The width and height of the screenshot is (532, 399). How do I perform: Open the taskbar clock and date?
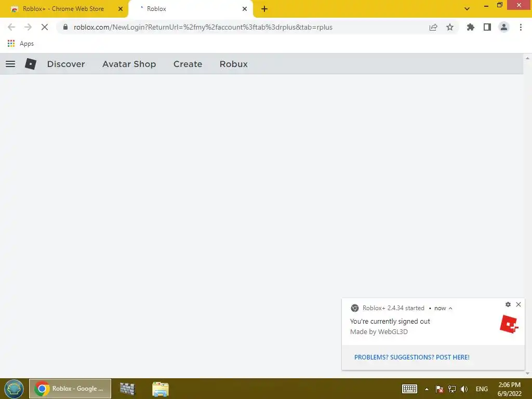[509, 389]
